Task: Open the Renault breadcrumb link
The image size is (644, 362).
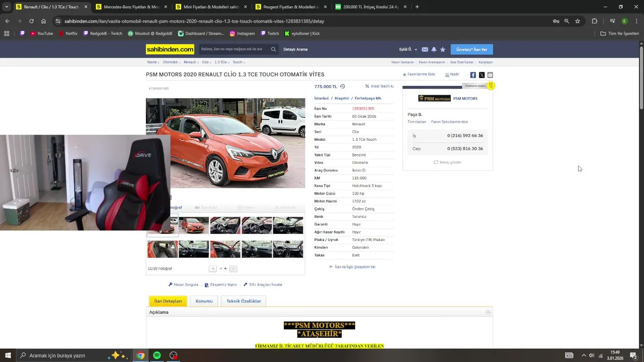Action: [x=190, y=62]
